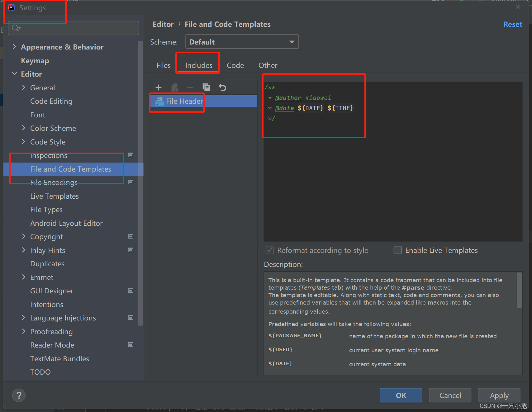
Task: Click the Reset link
Action: (513, 24)
